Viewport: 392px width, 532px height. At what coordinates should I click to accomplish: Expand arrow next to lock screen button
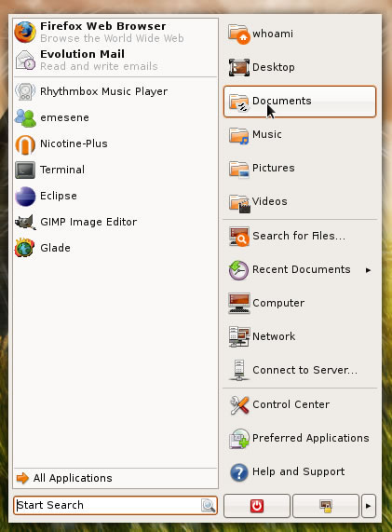(x=369, y=506)
